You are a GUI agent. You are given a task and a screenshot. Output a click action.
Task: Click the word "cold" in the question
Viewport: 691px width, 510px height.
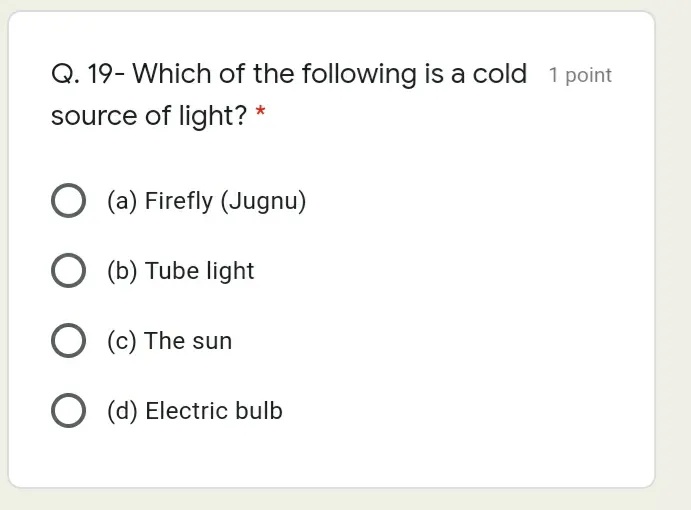click(x=500, y=73)
